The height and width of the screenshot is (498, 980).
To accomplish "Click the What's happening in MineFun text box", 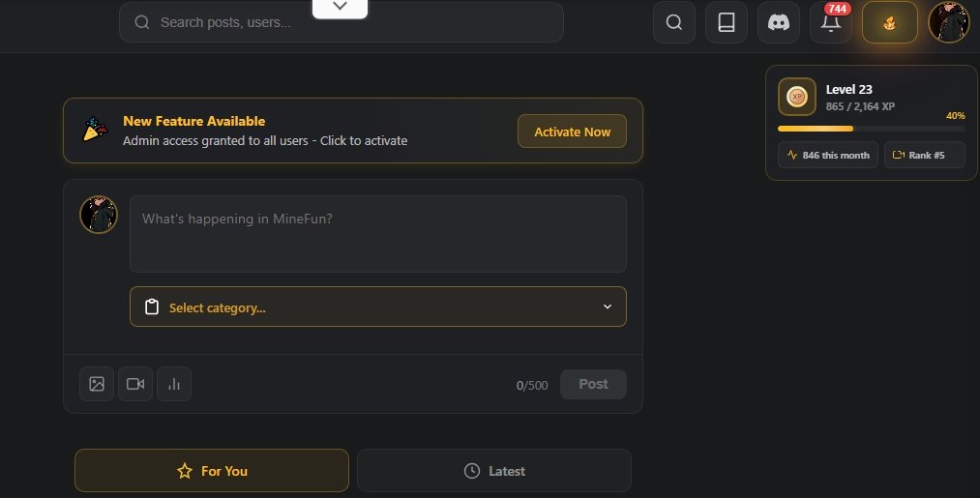I will pos(378,234).
